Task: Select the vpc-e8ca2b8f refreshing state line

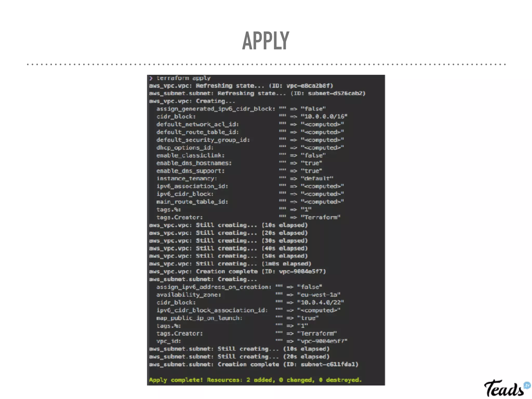Action: (241, 86)
